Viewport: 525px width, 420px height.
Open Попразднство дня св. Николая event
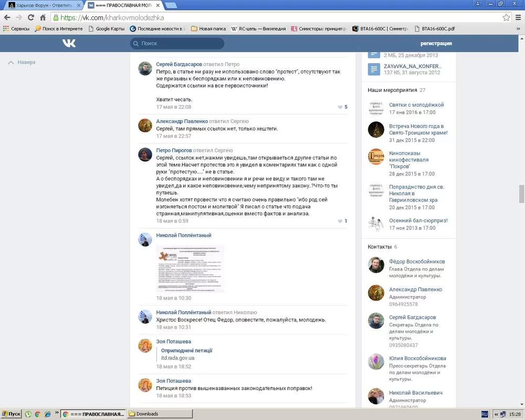tap(416, 194)
